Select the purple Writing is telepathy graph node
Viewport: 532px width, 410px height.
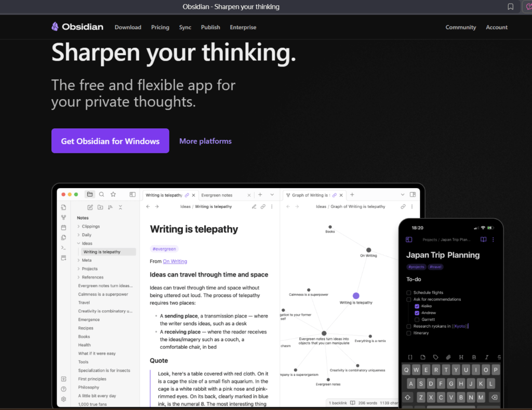(356, 296)
